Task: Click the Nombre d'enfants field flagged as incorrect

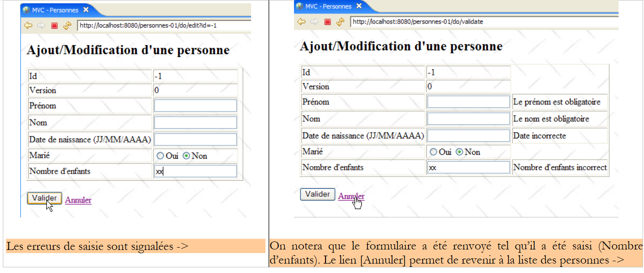Action: click(468, 168)
